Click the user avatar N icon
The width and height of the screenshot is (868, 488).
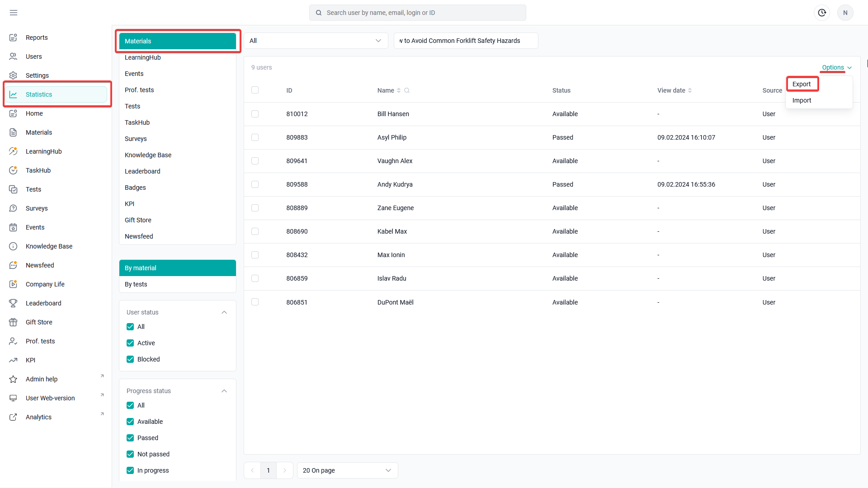[x=845, y=13]
